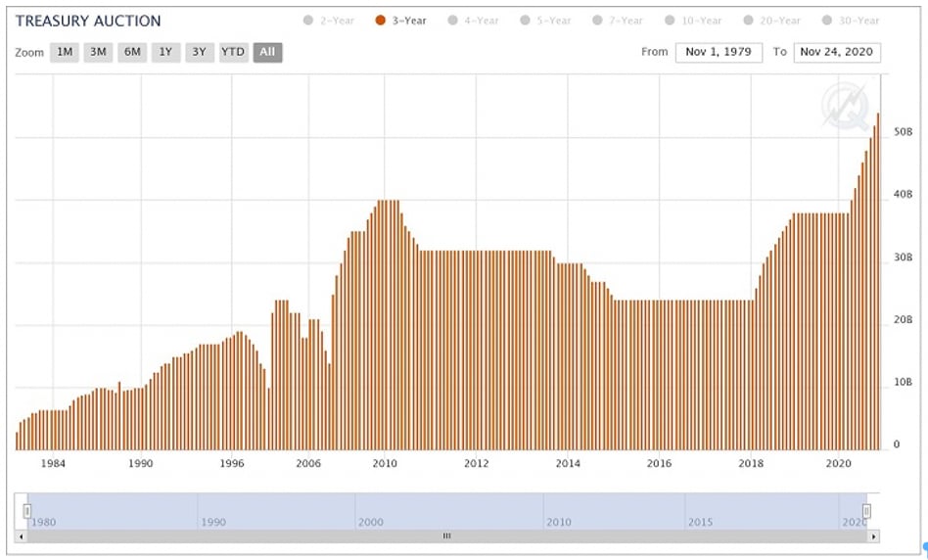Set zoom to 1M
928x560 pixels.
coord(65,53)
